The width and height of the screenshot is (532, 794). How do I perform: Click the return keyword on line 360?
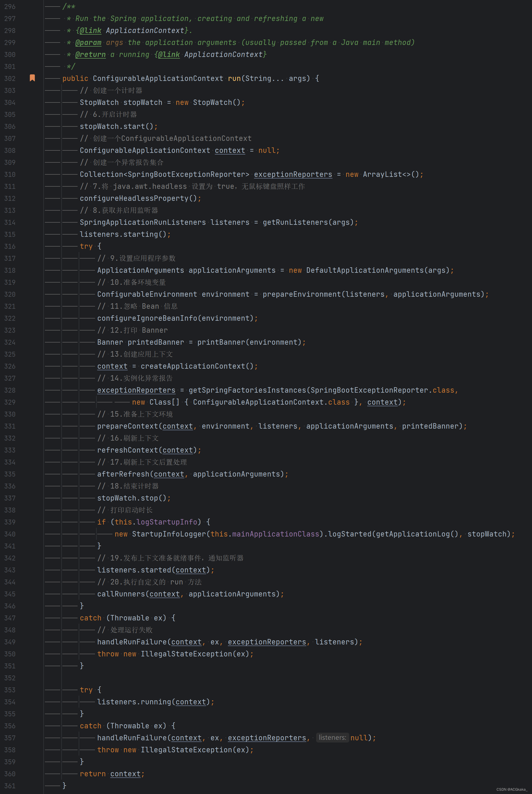click(93, 774)
